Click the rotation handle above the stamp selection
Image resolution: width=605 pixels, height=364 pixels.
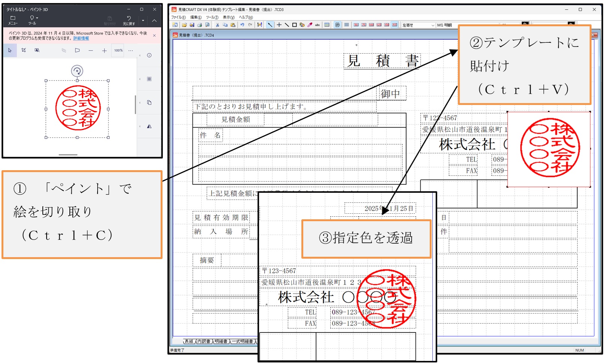click(x=77, y=71)
